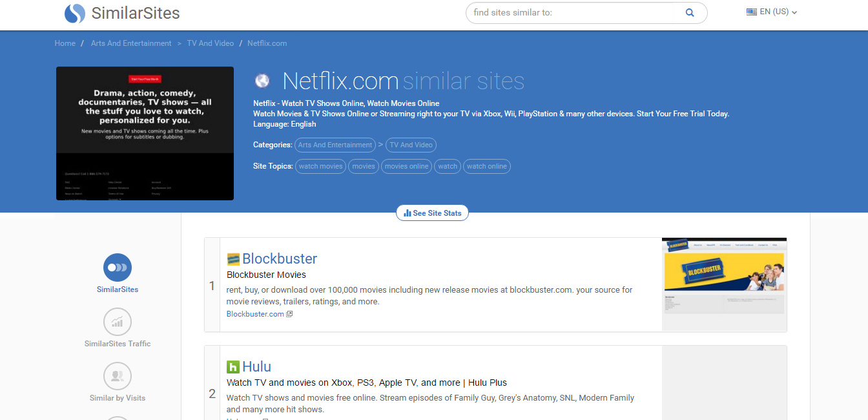Click the US flag icon
Screen dimensions: 868x420
coord(752,12)
